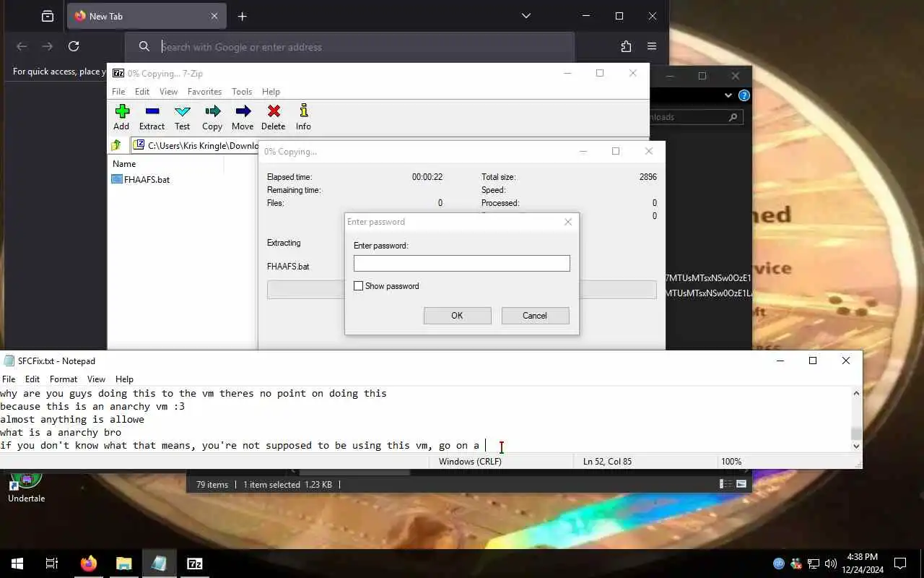Viewport: 924px width, 578px height.
Task: Open the Notepad Edit menu
Action: click(x=32, y=379)
